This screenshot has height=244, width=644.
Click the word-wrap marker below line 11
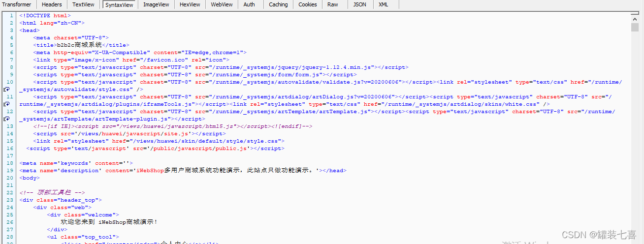(7, 104)
